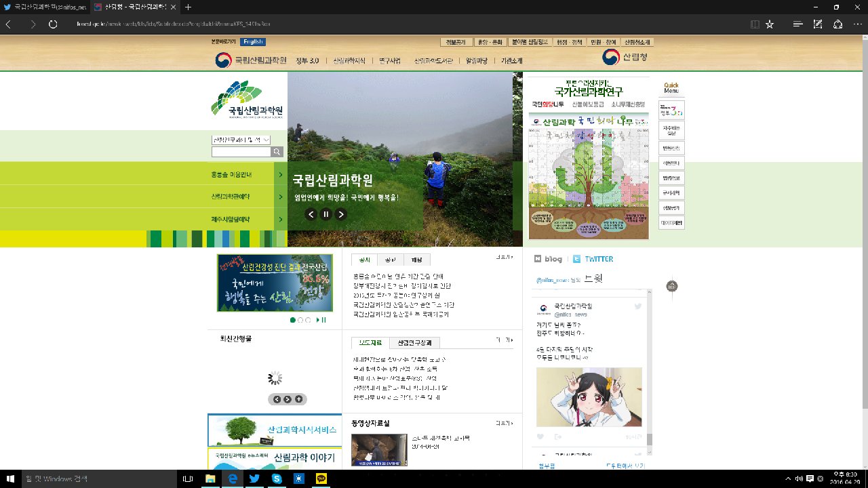Refresh the page in the browser

click(x=53, y=24)
